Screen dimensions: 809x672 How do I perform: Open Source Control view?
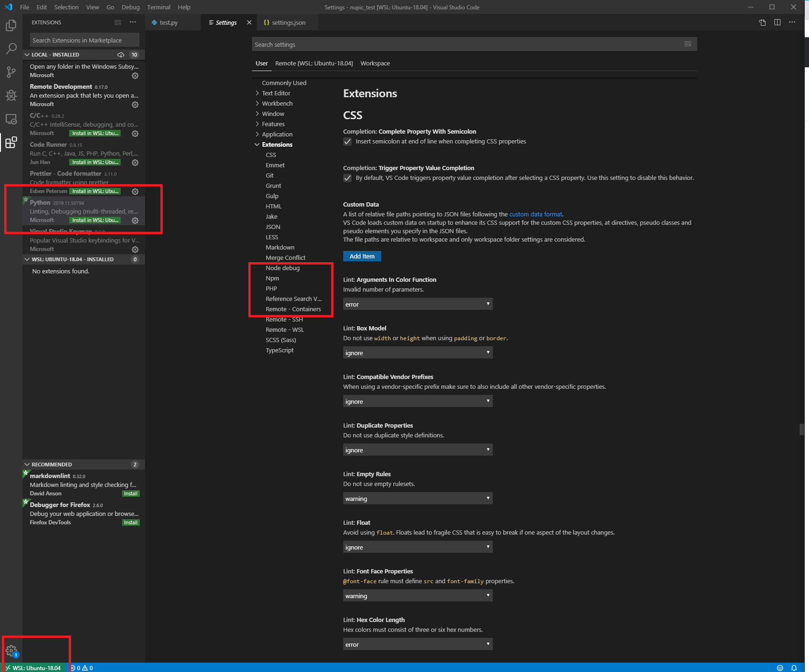tap(11, 72)
